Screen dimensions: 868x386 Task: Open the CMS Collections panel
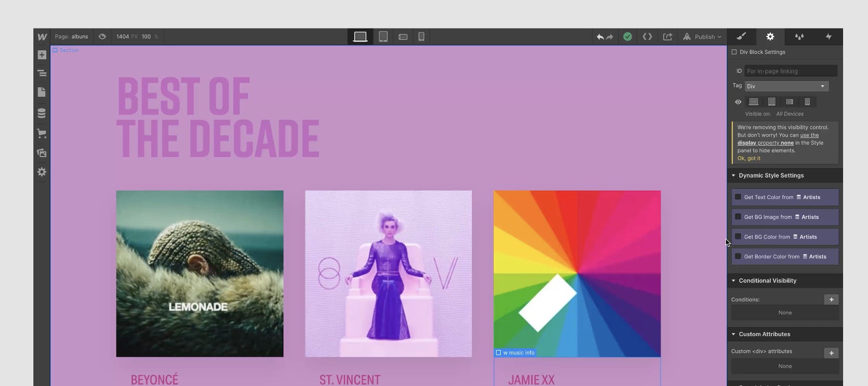pos(42,113)
